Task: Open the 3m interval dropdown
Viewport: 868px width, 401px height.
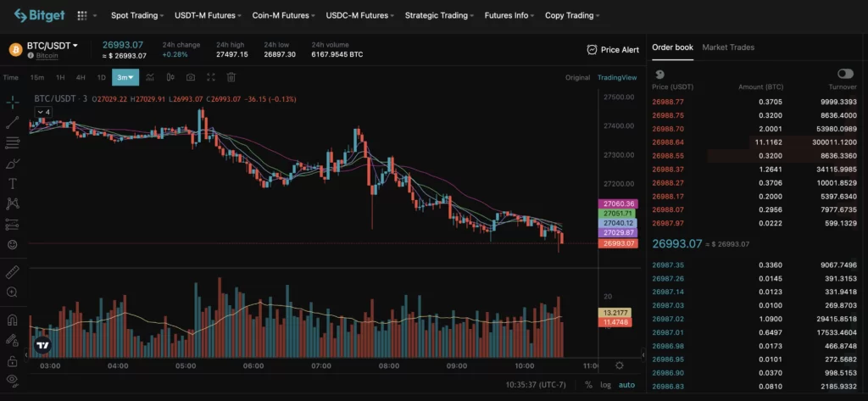Action: [125, 77]
